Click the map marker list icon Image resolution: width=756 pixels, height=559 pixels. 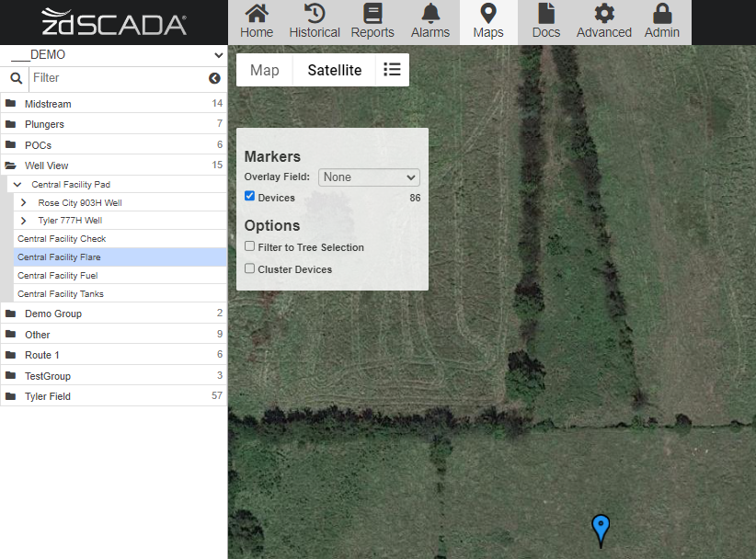393,69
